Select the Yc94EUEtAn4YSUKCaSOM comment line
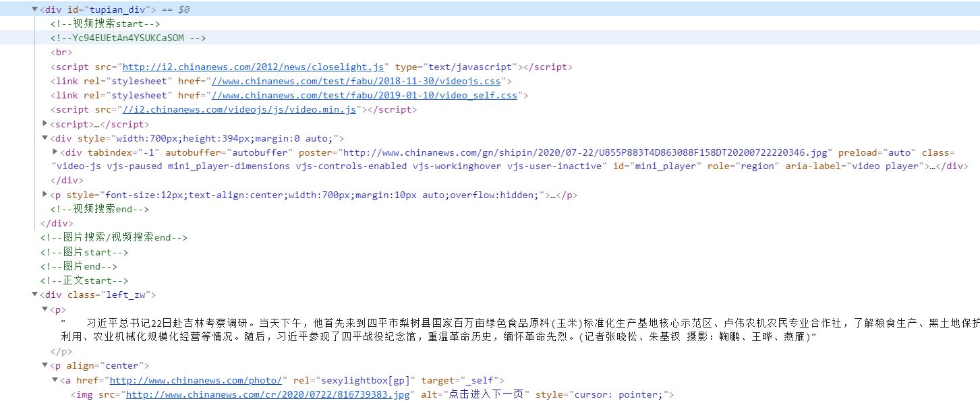The image size is (980, 401). [127, 38]
